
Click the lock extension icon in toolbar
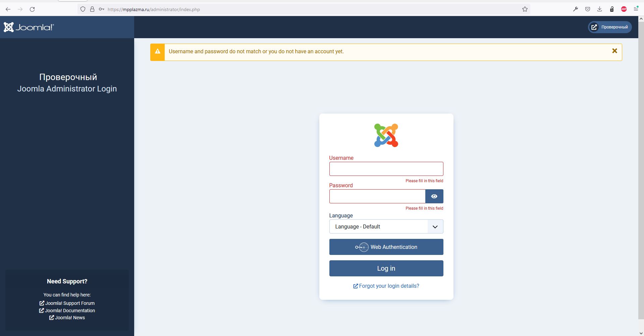612,9
